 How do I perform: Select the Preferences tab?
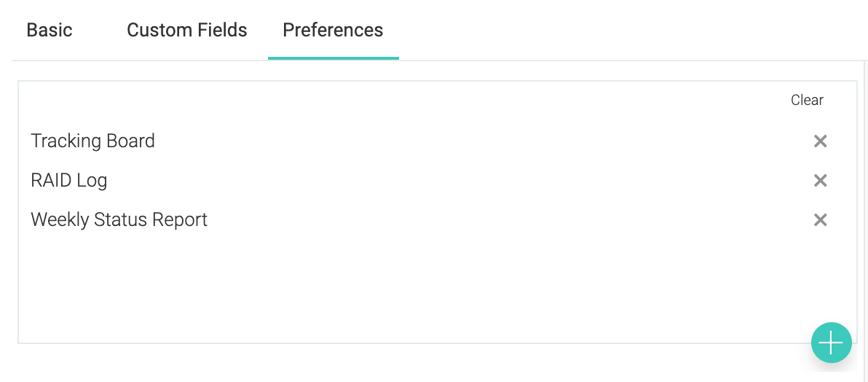333,30
